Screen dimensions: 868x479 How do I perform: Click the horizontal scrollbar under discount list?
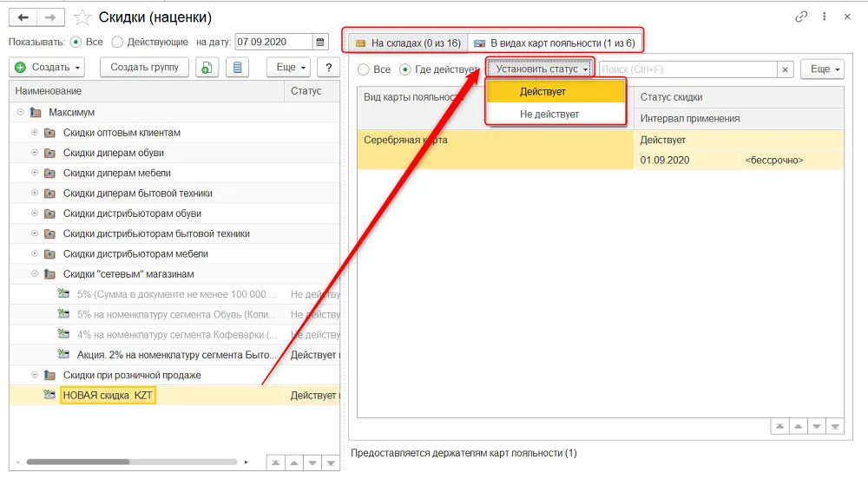(x=78, y=462)
